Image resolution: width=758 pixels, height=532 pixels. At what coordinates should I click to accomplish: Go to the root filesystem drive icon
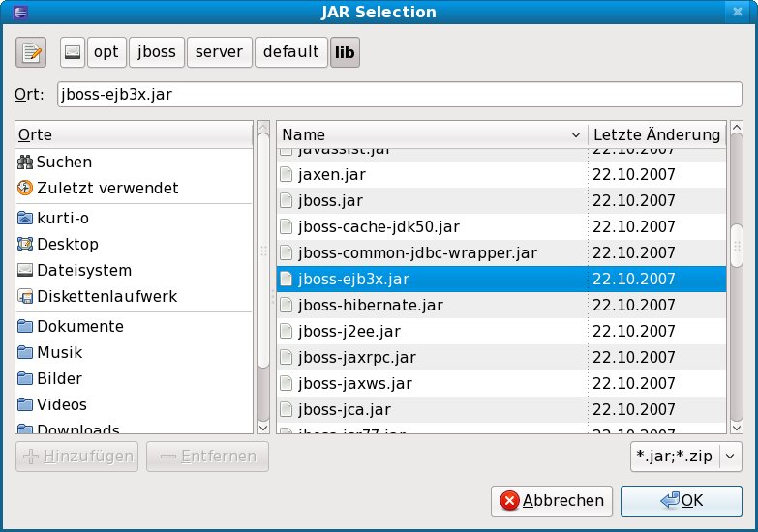[73, 52]
